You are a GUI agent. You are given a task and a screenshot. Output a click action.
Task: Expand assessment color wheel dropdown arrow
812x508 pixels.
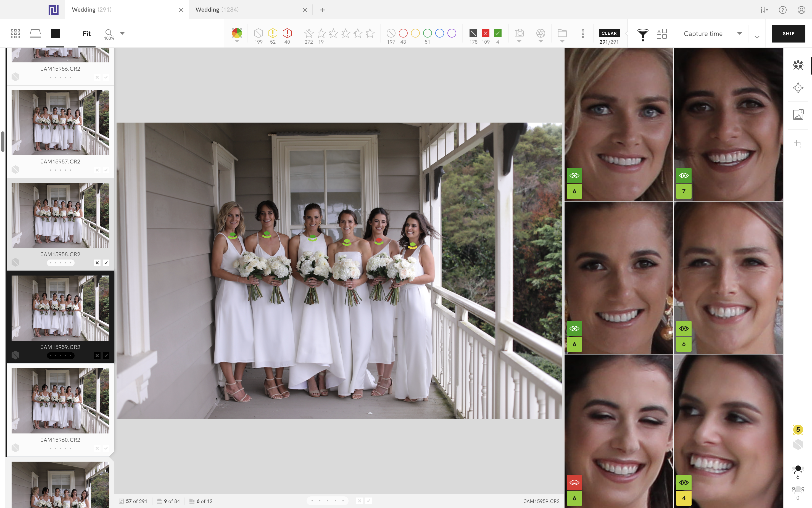point(237,42)
